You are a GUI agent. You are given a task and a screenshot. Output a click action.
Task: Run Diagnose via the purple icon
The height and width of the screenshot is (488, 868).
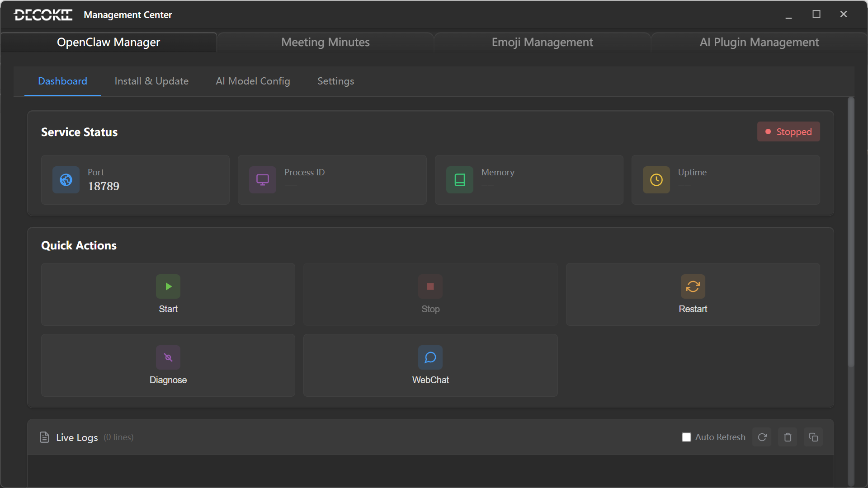168,357
